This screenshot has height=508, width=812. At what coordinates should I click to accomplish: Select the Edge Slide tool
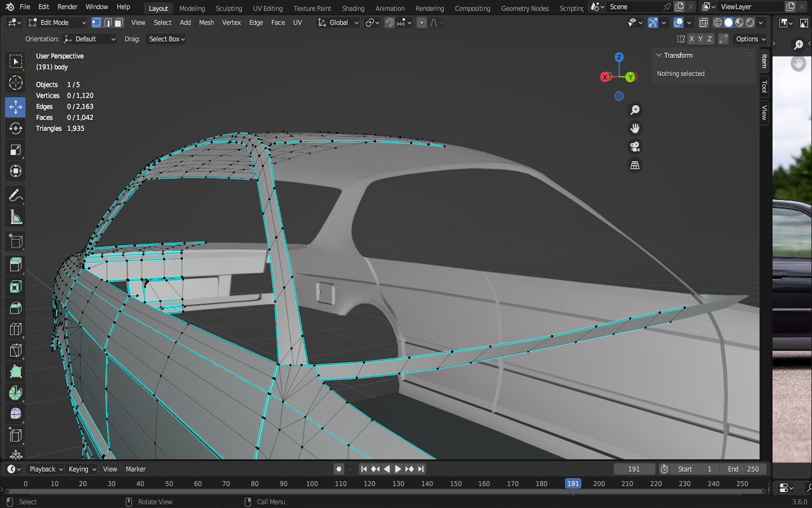coord(16,435)
